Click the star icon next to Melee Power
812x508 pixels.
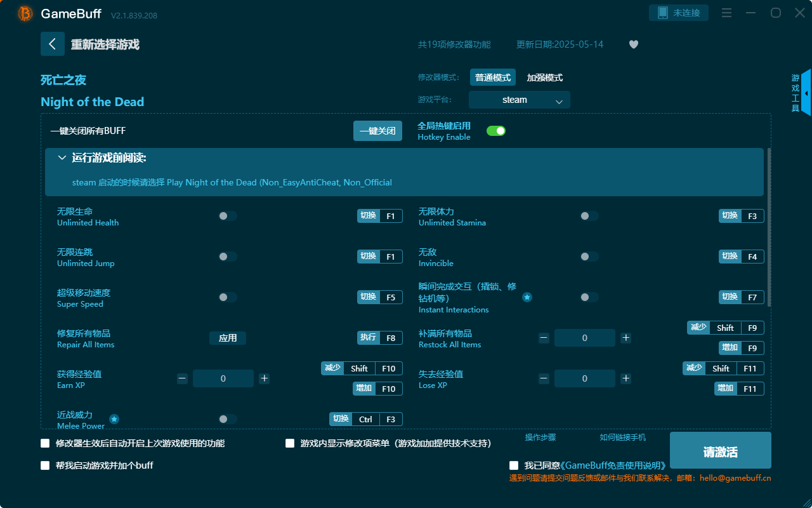click(x=114, y=419)
